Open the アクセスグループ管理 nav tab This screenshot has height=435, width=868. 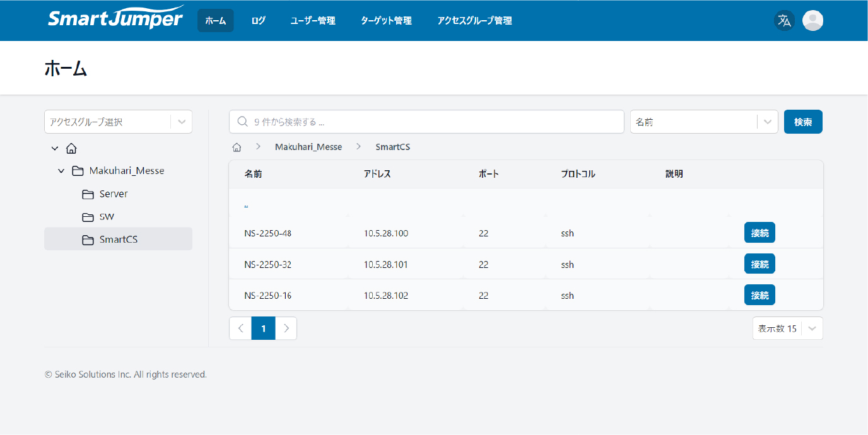(474, 20)
